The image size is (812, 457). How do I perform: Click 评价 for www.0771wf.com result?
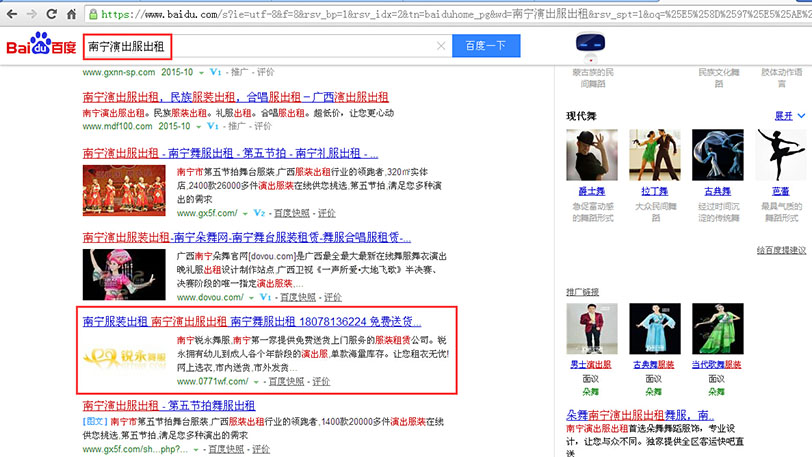321,381
